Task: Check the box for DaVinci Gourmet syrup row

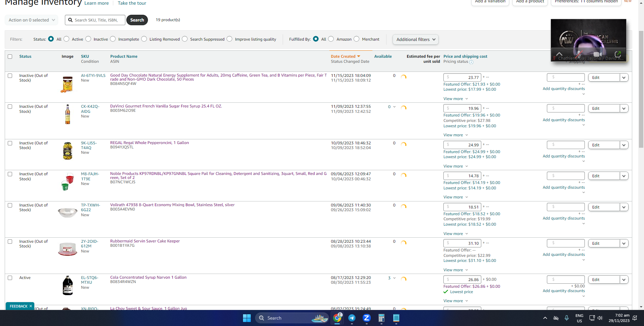Action: pyautogui.click(x=10, y=107)
